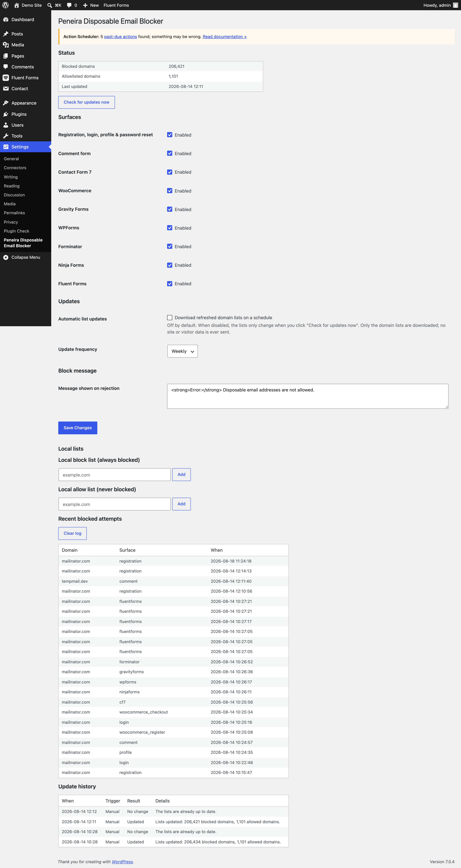Viewport: 461px width, 868px height.
Task: Click the Comments bubble icon in sidebar
Action: click(x=6, y=67)
